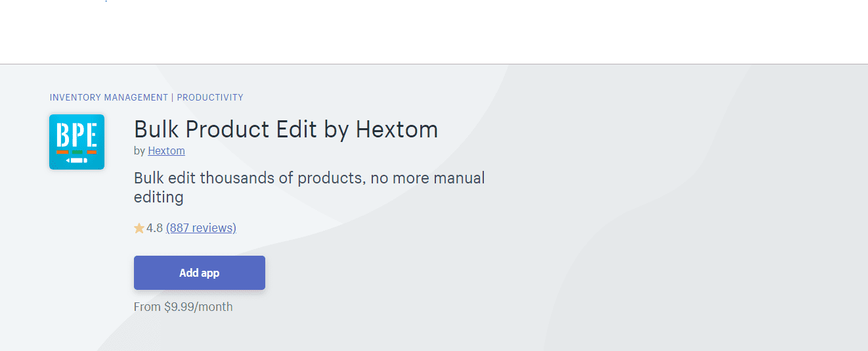Open the 887 reviews link

(x=201, y=228)
